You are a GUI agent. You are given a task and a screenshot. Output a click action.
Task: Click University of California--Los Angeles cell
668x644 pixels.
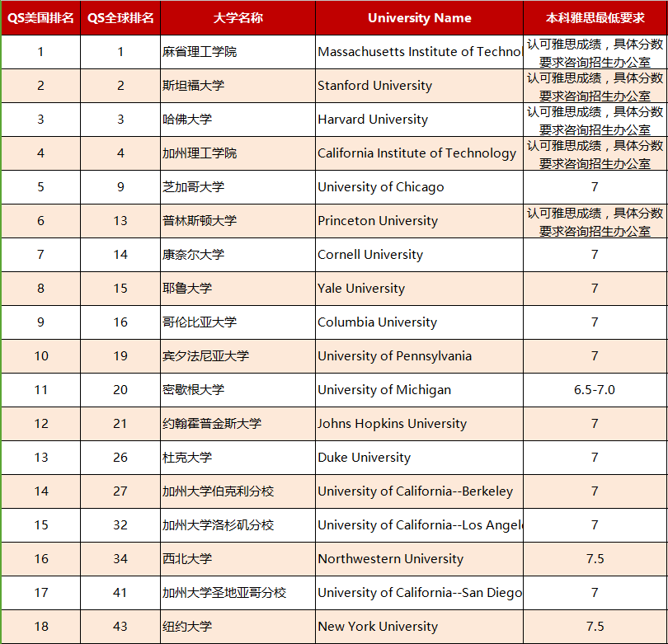pos(419,524)
